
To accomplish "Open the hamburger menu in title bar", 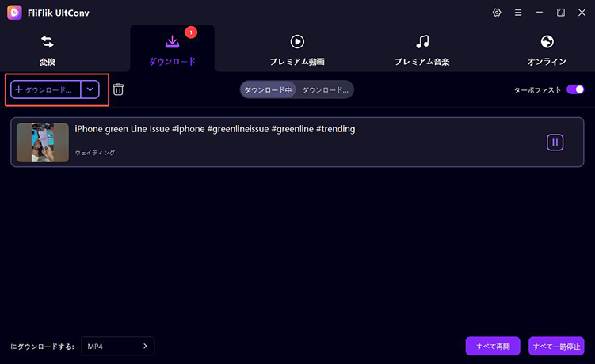I will pos(518,13).
